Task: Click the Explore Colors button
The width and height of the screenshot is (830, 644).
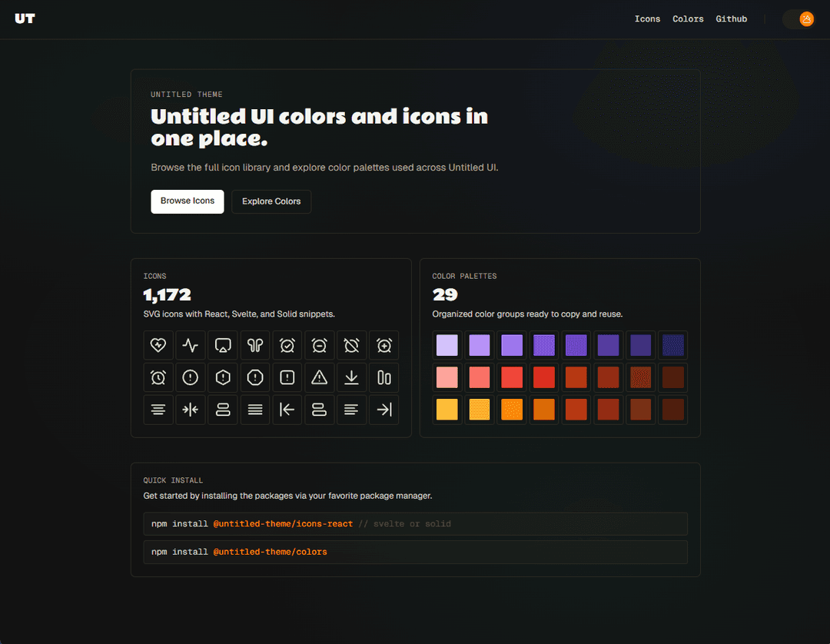Action: 271,201
